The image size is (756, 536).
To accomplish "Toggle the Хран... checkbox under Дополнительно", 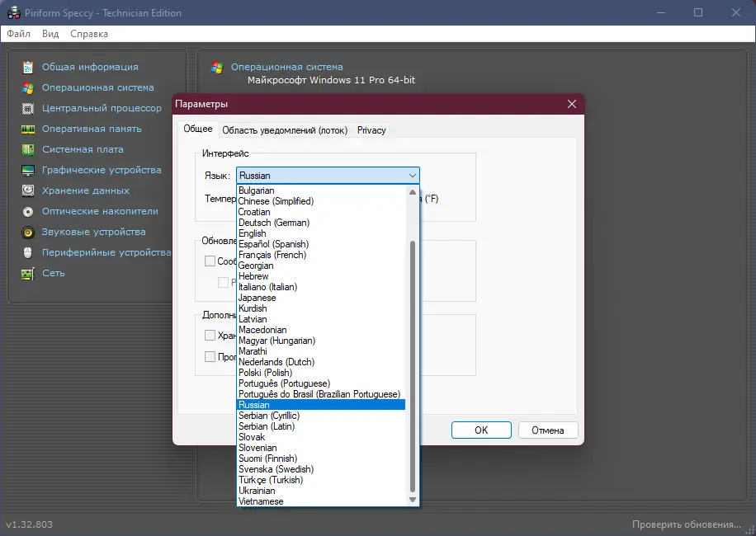I will (x=210, y=335).
